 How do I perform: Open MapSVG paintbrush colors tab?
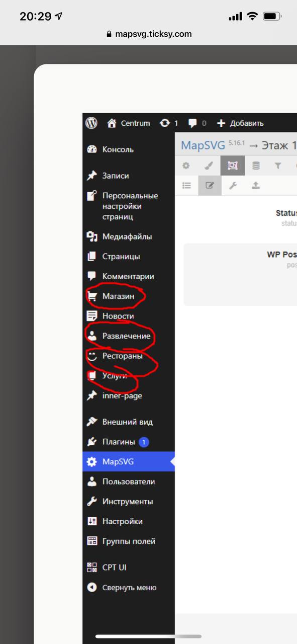tap(209, 166)
